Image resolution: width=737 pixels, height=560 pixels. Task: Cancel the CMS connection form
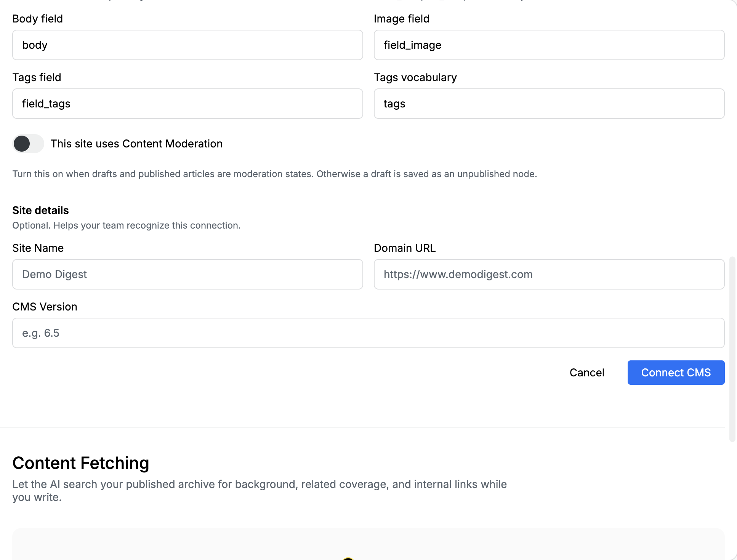(x=587, y=373)
